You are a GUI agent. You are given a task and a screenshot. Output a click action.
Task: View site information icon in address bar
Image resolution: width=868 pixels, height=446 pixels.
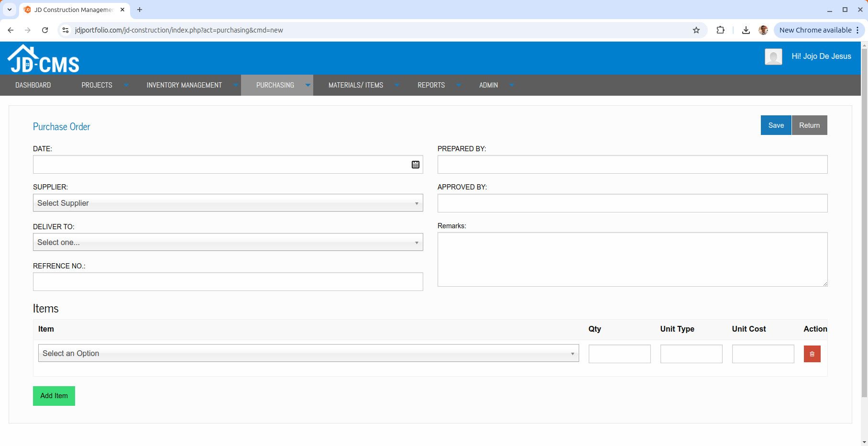coord(66,30)
